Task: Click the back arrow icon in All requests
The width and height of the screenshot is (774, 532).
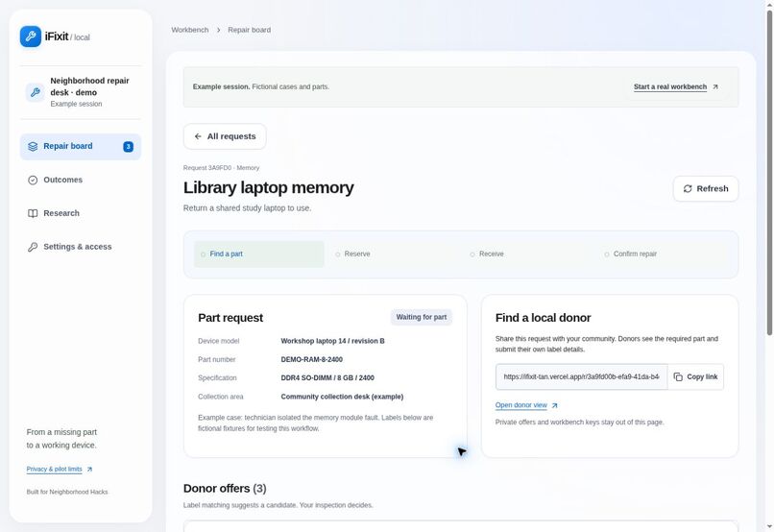Action: click(198, 136)
